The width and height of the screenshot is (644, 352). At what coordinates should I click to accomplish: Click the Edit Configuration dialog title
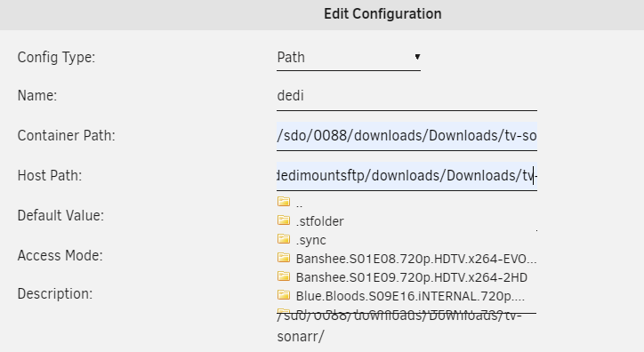[x=382, y=13]
